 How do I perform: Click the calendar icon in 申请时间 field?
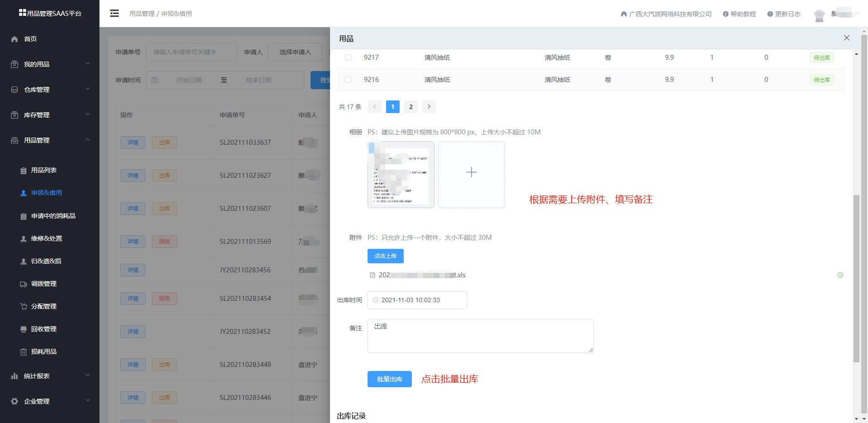click(x=155, y=80)
